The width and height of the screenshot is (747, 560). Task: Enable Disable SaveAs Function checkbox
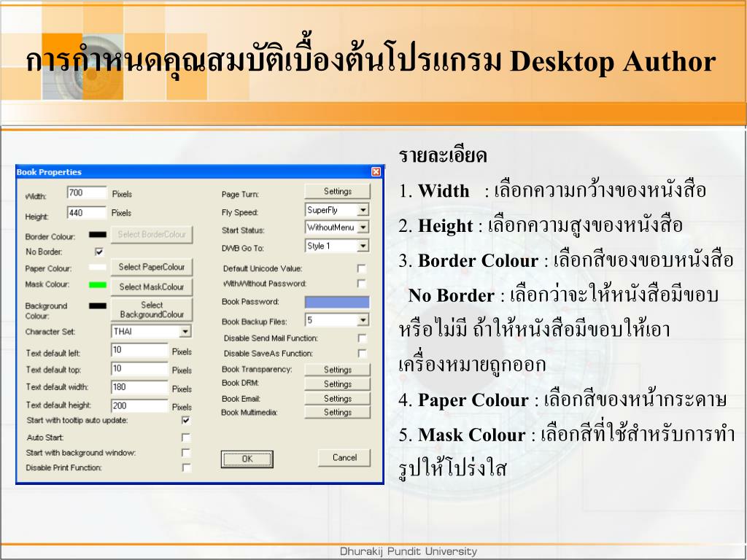coord(362,354)
